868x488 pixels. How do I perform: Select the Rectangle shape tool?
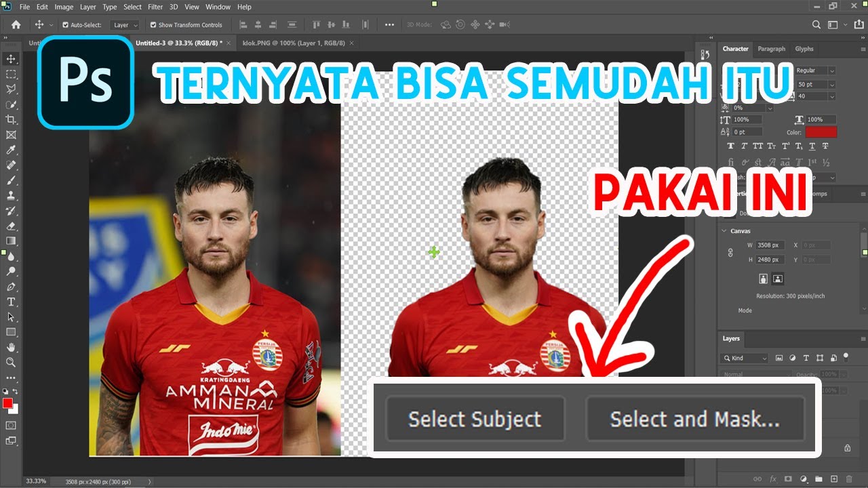(11, 332)
